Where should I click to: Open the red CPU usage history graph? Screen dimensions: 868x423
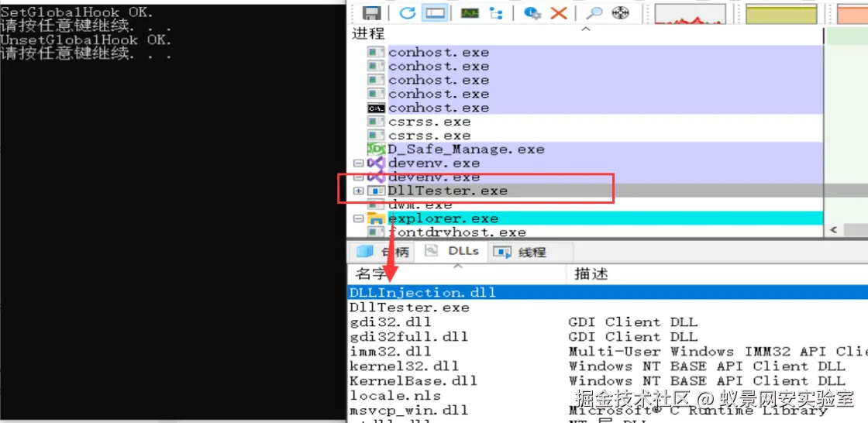click(x=690, y=14)
